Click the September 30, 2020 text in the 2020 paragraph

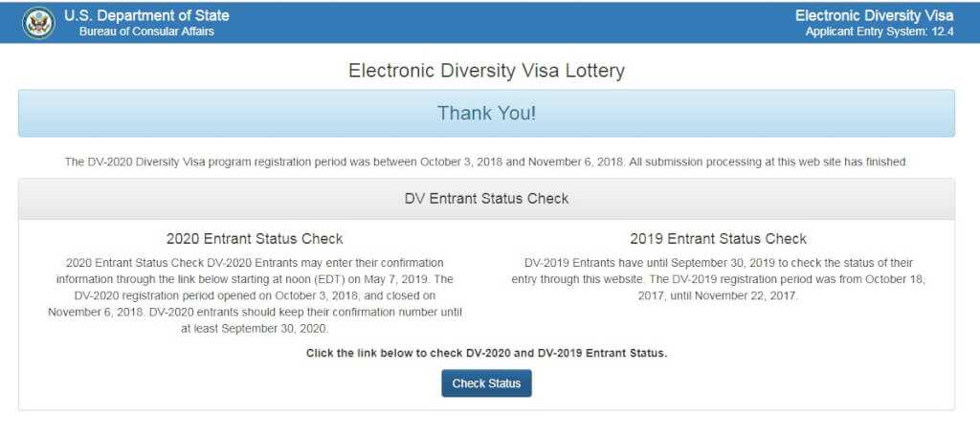(273, 328)
